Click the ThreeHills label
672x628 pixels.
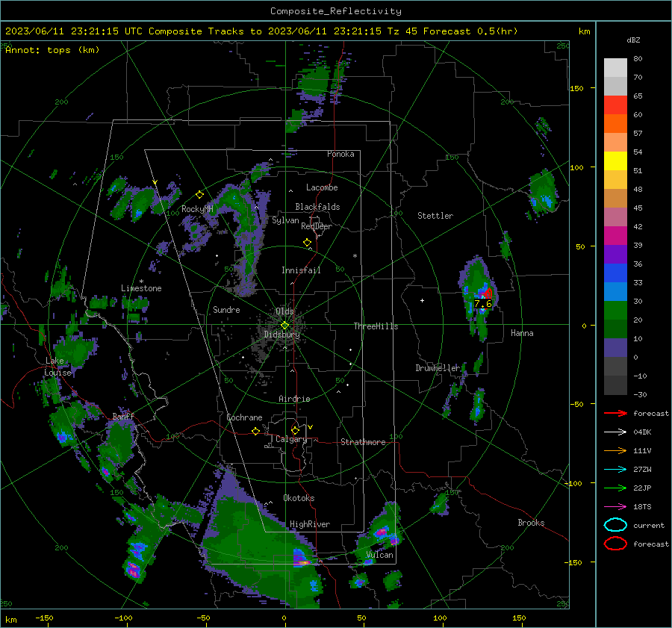(x=376, y=326)
